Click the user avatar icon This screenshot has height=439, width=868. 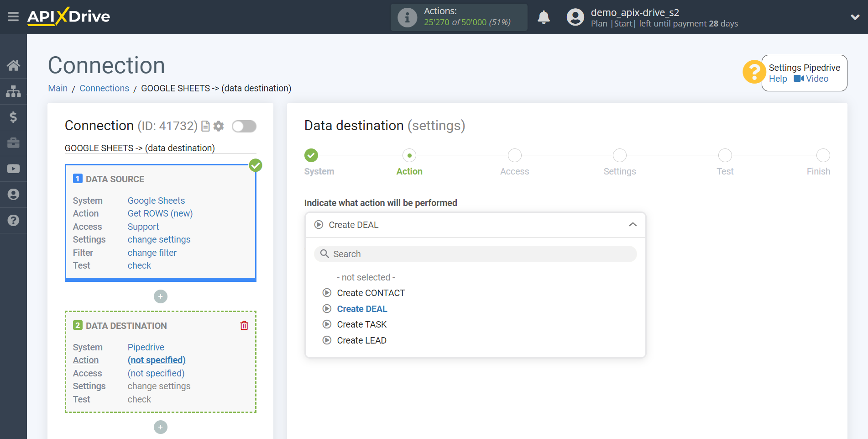pos(575,17)
